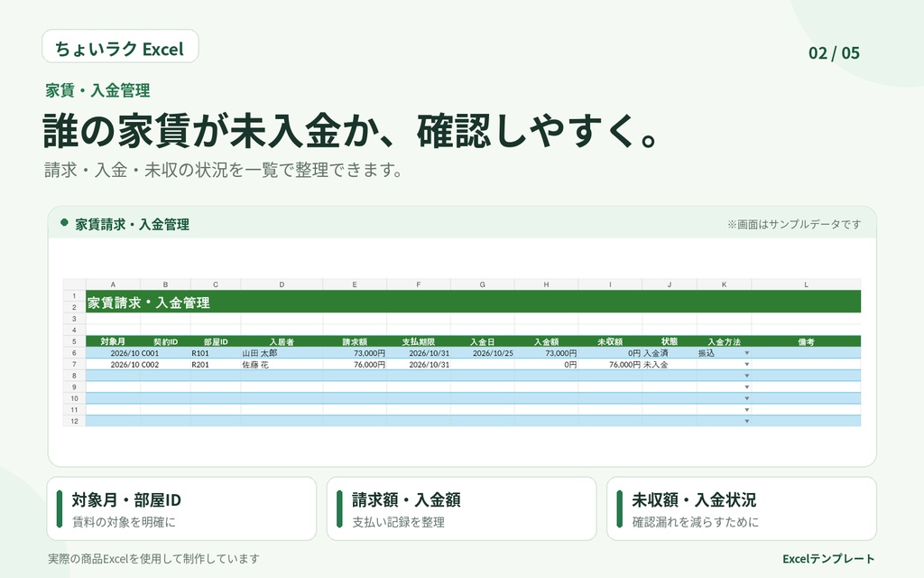
Task: Select status cell 入金済
Action: (670, 353)
